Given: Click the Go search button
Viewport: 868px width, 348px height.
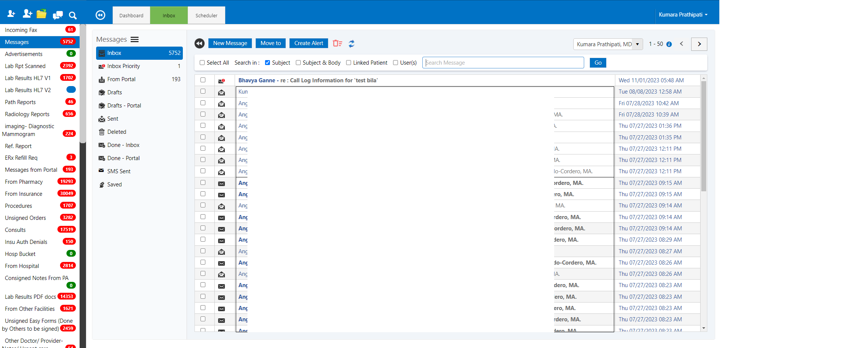Looking at the screenshot, I should 598,62.
